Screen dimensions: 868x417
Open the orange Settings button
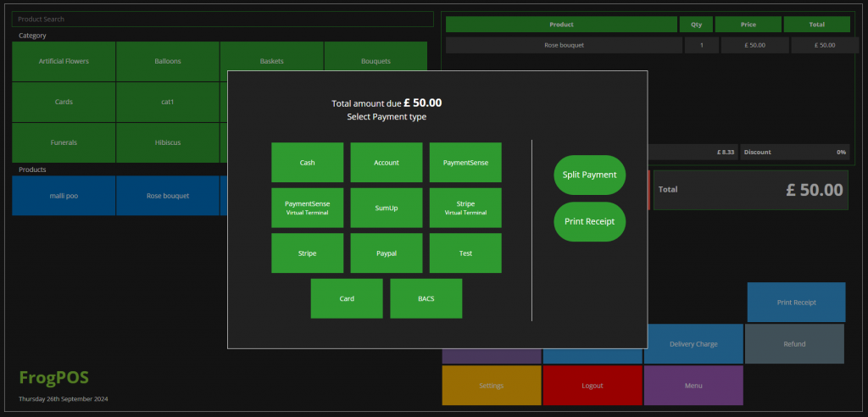tap(492, 386)
